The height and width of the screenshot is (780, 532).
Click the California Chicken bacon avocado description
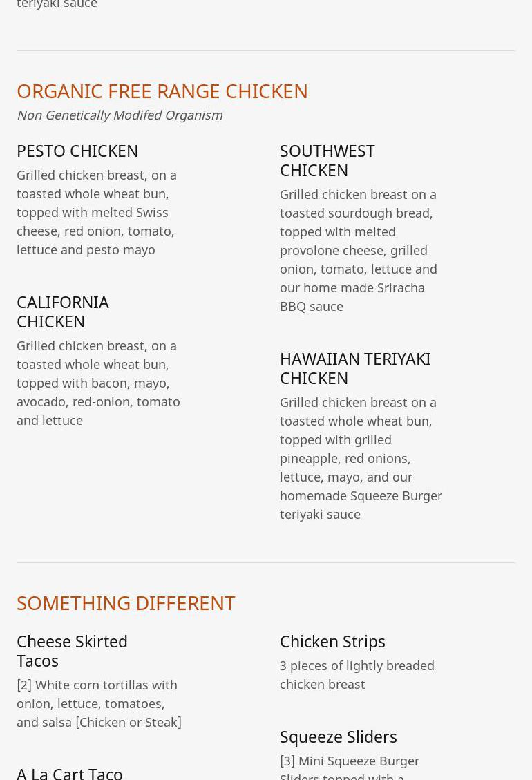pos(98,383)
